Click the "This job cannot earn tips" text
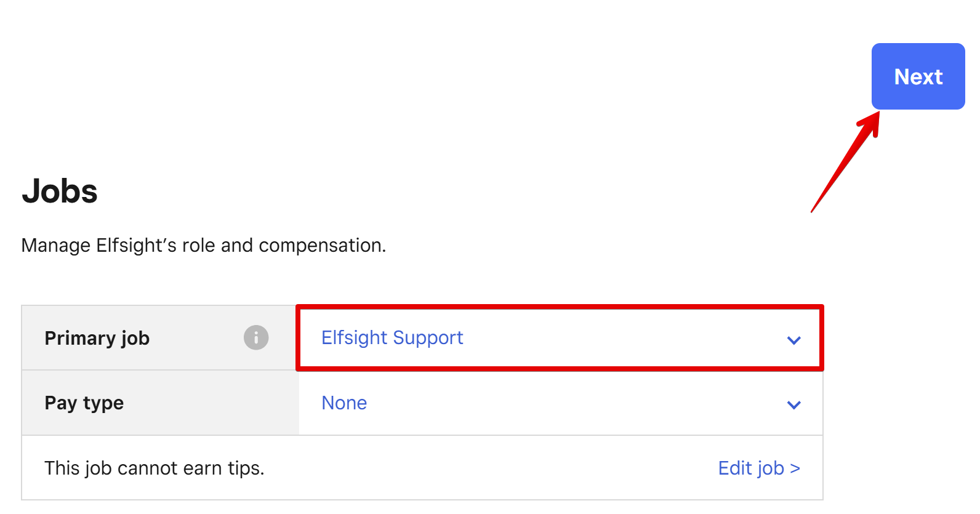This screenshot has width=980, height=514. point(155,468)
